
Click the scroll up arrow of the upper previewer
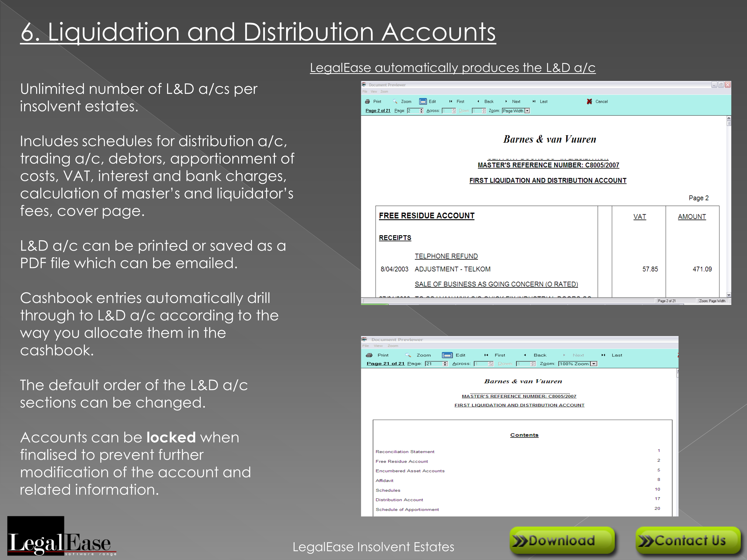tap(729, 118)
